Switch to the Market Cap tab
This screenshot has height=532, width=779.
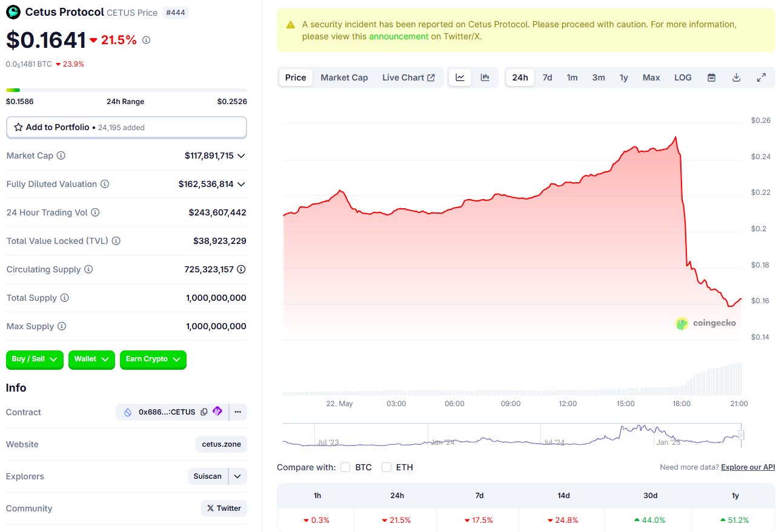click(344, 77)
